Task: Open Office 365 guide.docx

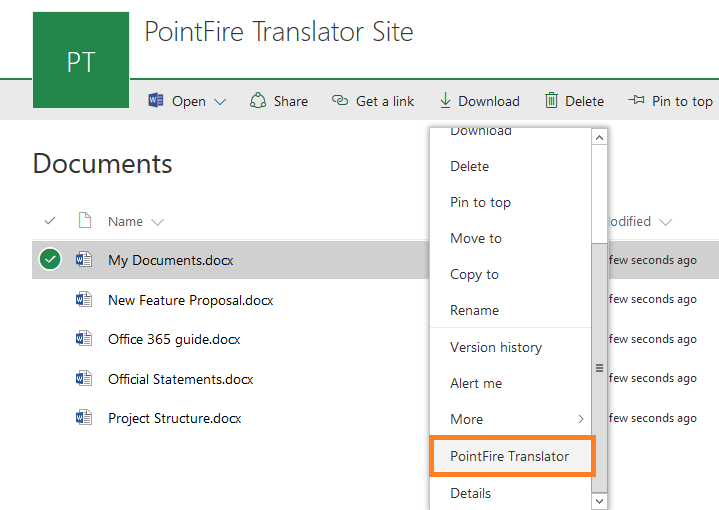Action: 174,339
